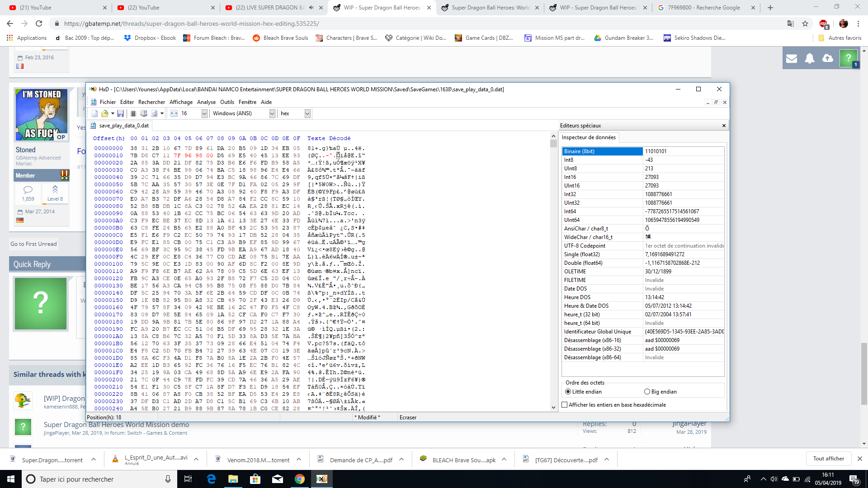Viewport: 868px width, 488px height.
Task: Open File Explorer from the taskbar
Action: click(233, 479)
